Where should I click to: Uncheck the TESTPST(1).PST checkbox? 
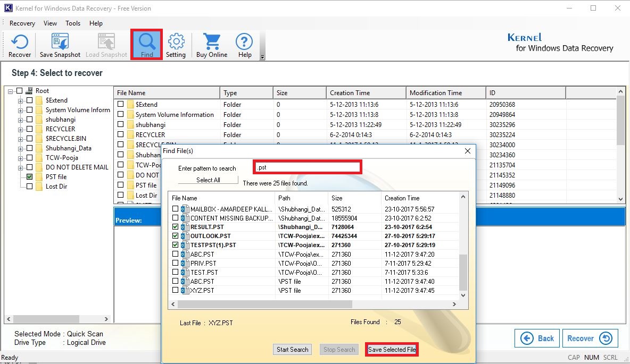pyautogui.click(x=175, y=245)
